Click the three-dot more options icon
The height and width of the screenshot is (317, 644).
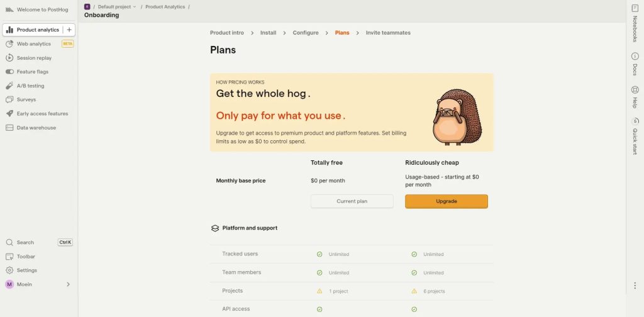pos(635,286)
